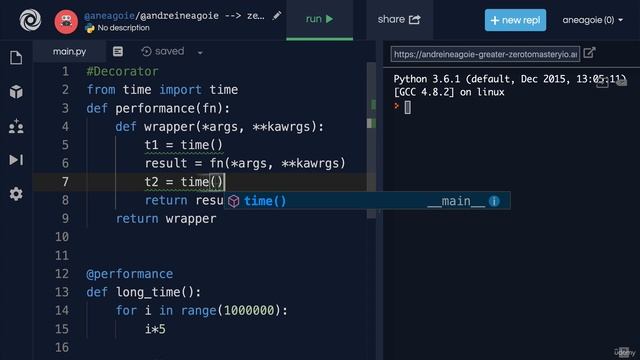Image resolution: width=640 pixels, height=360 pixels.
Task: Click the @performance decorator text
Action: 129,274
